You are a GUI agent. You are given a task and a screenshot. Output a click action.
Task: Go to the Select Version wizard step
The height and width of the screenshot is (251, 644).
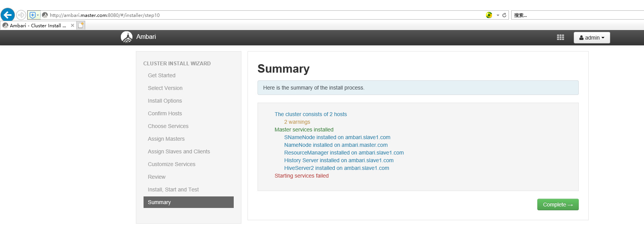(165, 88)
